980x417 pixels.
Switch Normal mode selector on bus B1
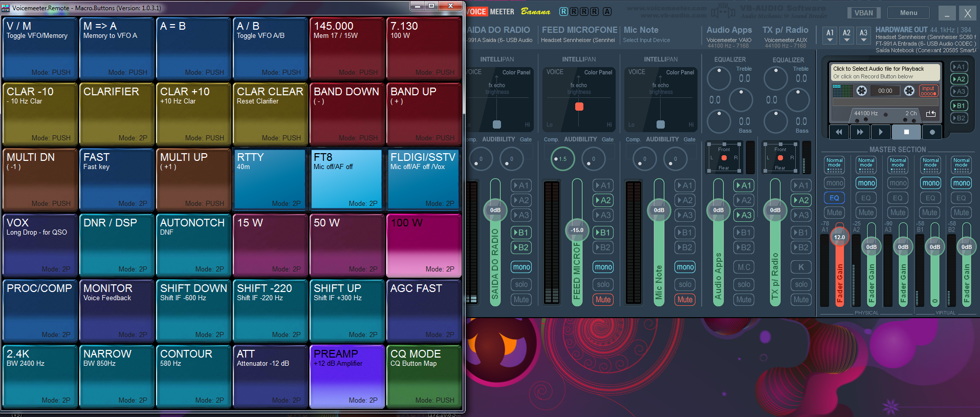click(x=930, y=164)
